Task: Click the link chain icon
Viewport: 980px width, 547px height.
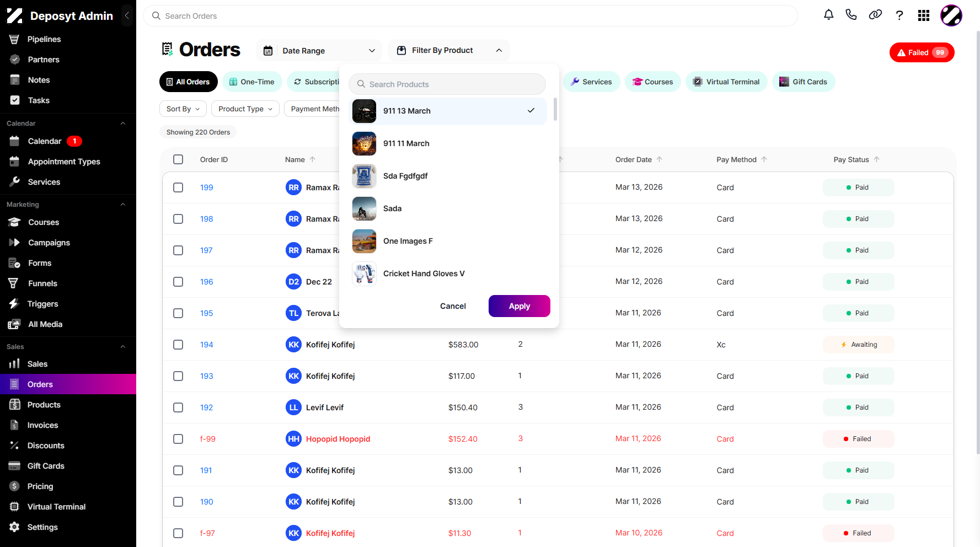Action: (x=875, y=15)
